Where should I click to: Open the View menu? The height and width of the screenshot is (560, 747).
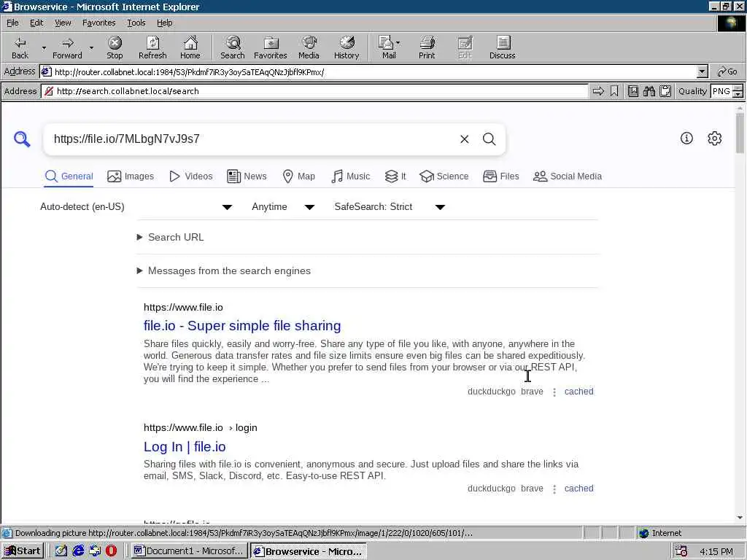pos(63,23)
